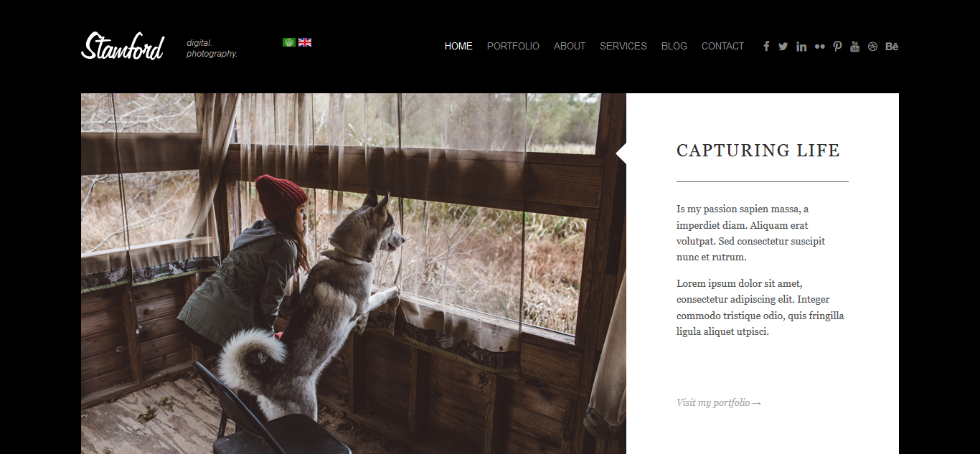Open the Facebook social icon
Screen dimensions: 980x454
766,46
